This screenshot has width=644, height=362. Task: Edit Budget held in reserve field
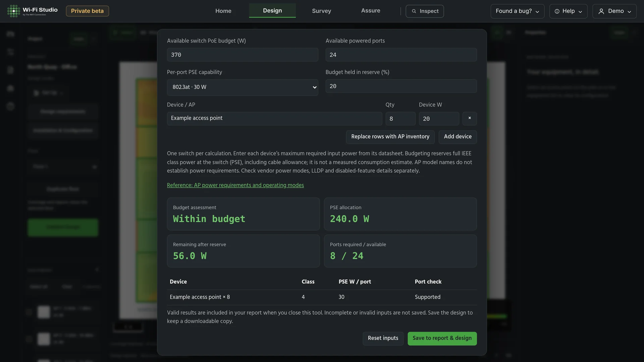401,86
